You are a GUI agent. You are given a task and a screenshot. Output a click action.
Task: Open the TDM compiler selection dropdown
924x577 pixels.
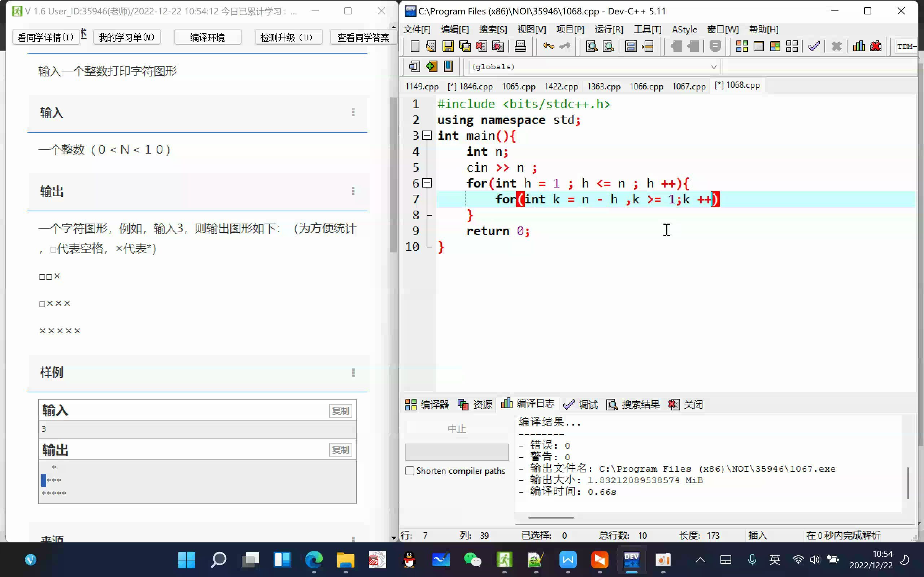point(906,47)
